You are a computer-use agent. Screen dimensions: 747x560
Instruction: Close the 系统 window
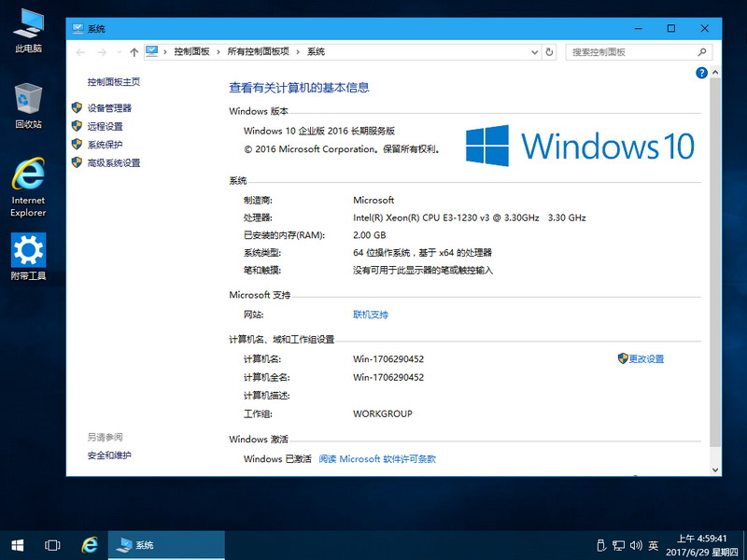705,29
